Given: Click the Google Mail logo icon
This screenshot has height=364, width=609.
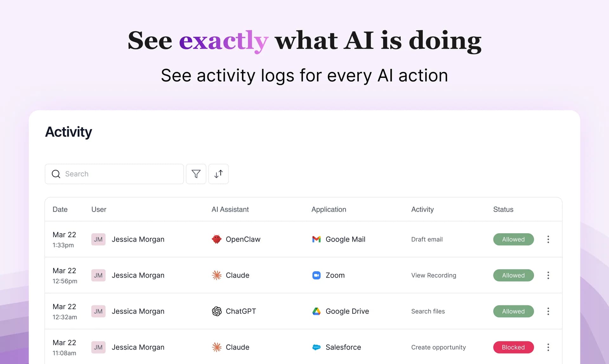Looking at the screenshot, I should point(317,239).
